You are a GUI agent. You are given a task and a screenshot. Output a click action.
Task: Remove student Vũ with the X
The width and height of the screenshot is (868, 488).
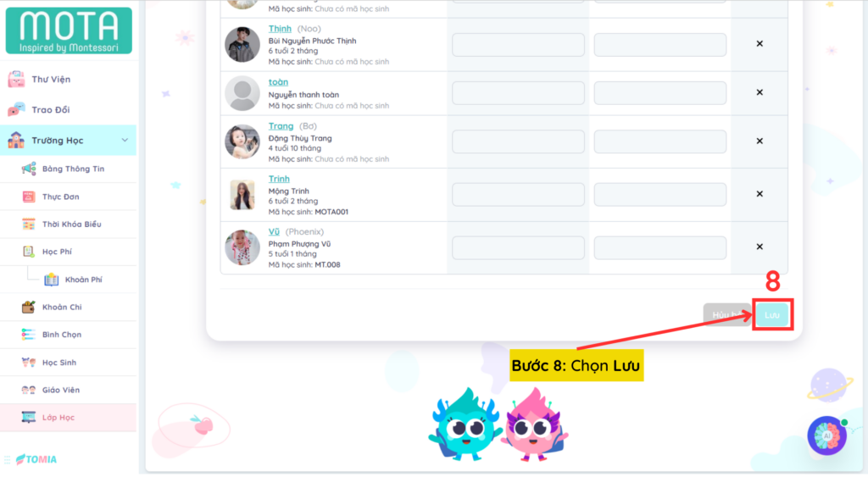(759, 247)
